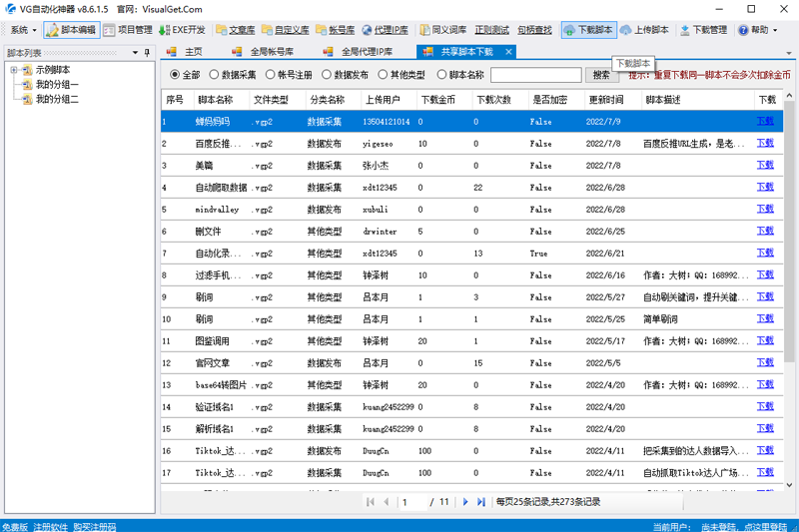Viewport: 799px width, 532px height.
Task: Click the 项目管理 toolbar icon
Action: tap(128, 30)
